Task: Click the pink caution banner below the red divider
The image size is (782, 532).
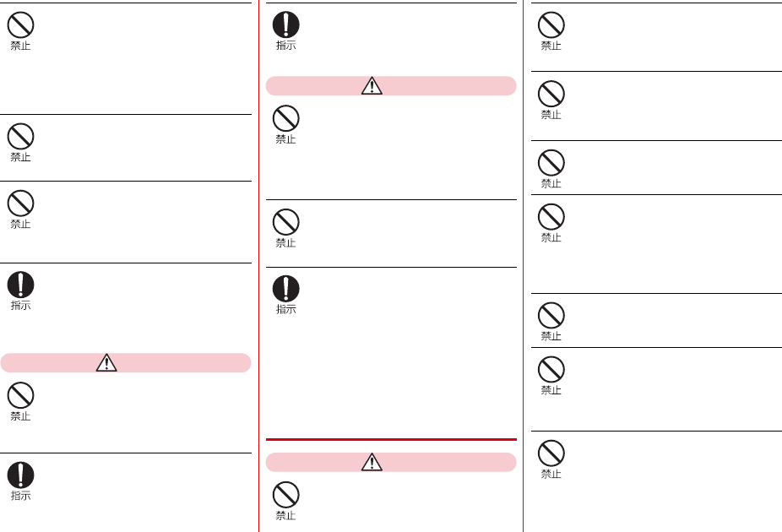Action: (391, 462)
